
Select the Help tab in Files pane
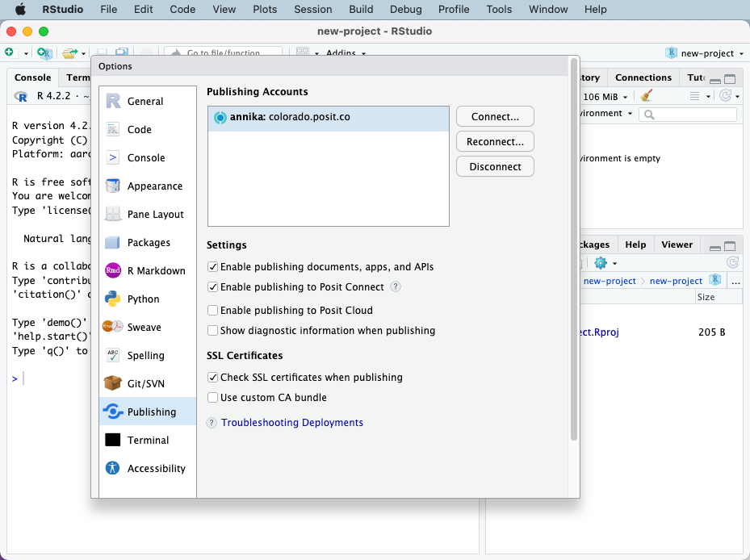(635, 244)
